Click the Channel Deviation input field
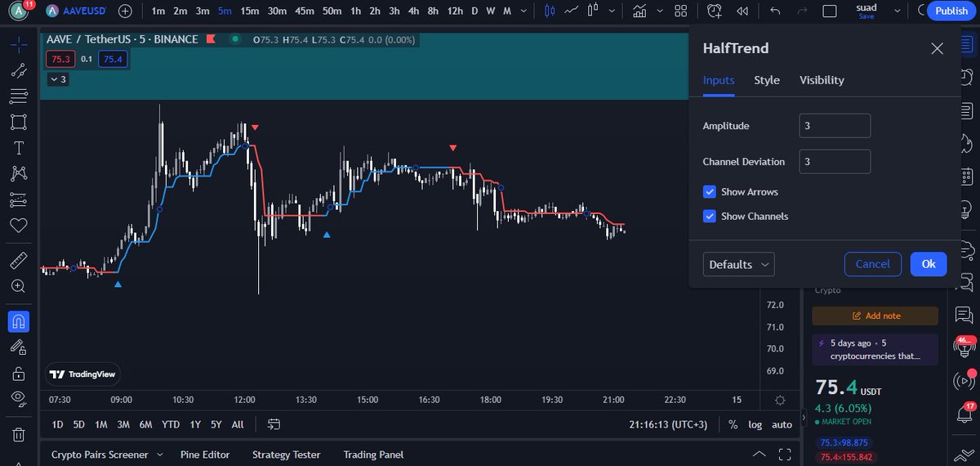This screenshot has height=466, width=980. [x=835, y=162]
